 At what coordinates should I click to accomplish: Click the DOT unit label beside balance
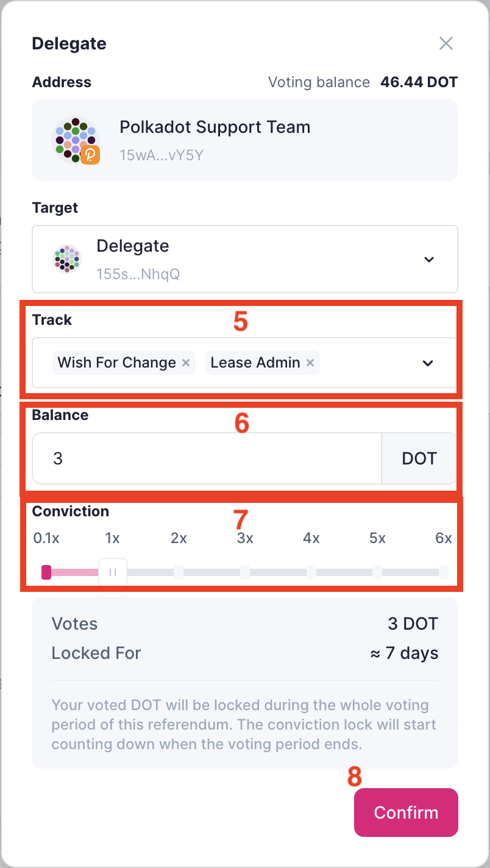coord(419,458)
